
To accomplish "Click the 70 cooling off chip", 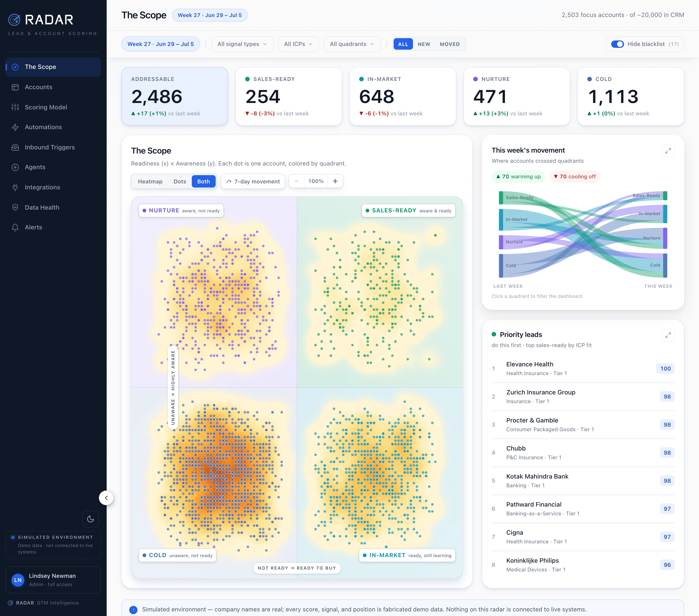I will [x=575, y=177].
